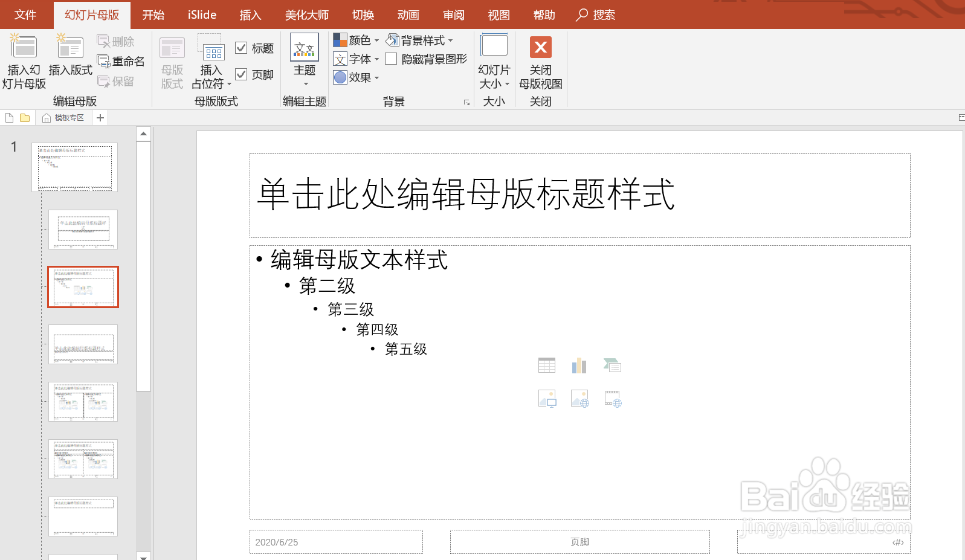
Task: Open the Help (帮助) tab
Action: coord(544,14)
